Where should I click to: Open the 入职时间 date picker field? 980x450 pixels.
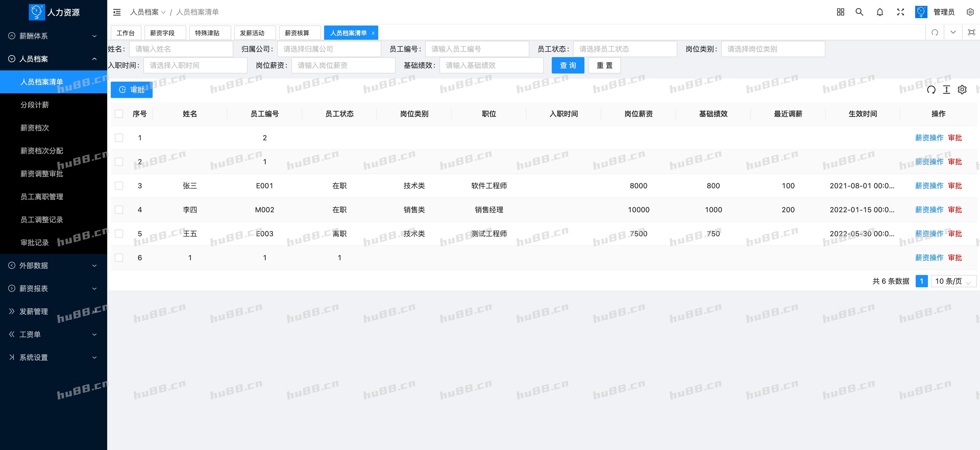(x=195, y=65)
